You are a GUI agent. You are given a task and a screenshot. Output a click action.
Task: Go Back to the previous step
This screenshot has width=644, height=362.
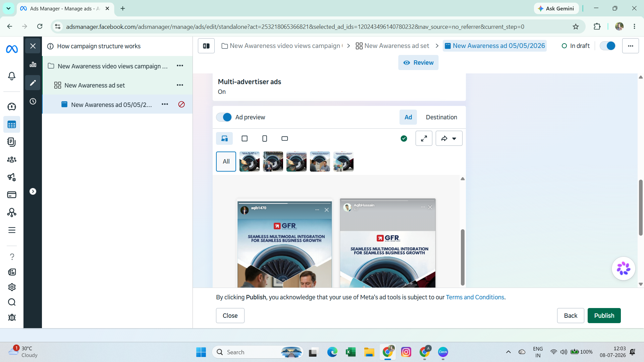(x=571, y=316)
